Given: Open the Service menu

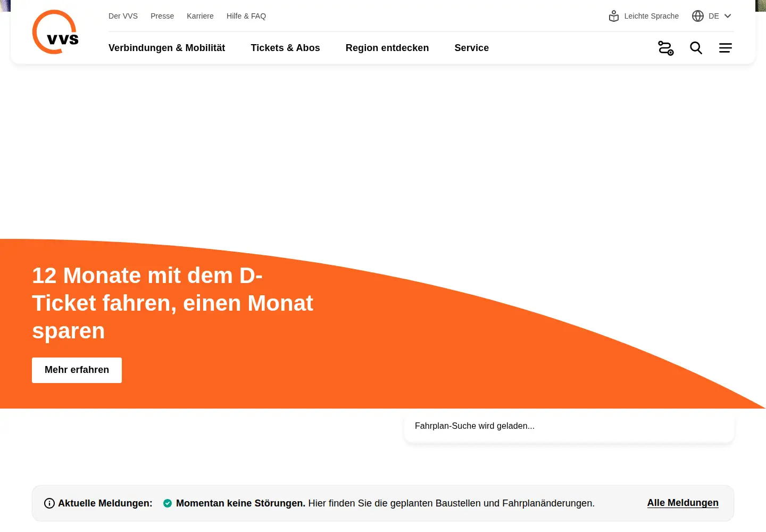Looking at the screenshot, I should click(472, 48).
